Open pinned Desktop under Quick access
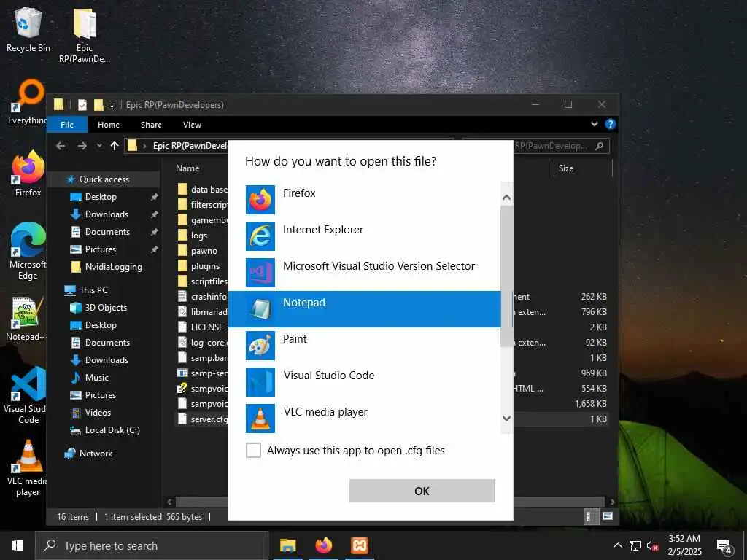 tap(101, 197)
